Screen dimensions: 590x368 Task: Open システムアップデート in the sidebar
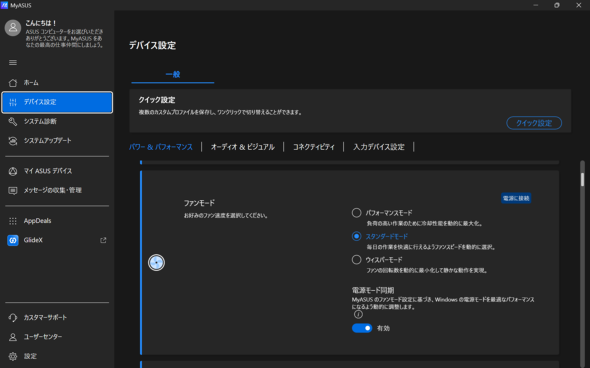pyautogui.click(x=57, y=141)
